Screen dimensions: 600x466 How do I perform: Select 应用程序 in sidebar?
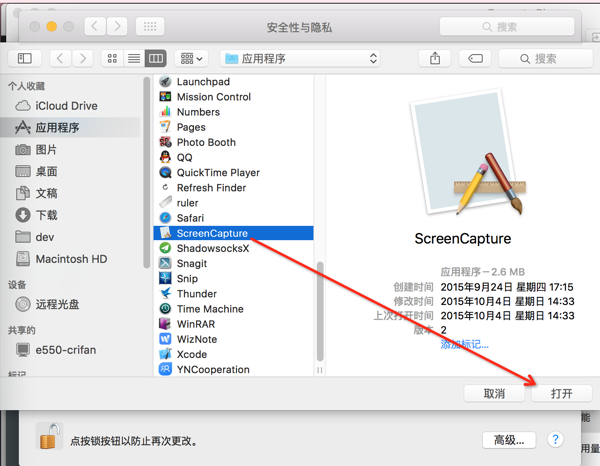tap(71, 127)
